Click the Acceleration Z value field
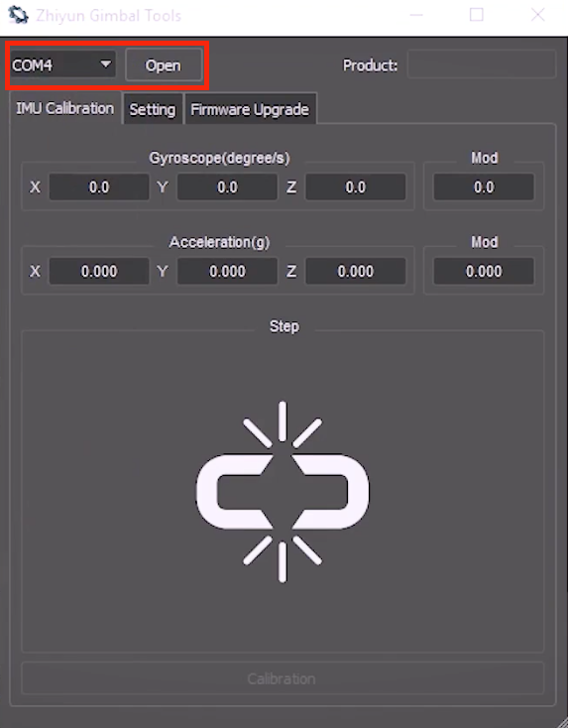 coord(356,271)
